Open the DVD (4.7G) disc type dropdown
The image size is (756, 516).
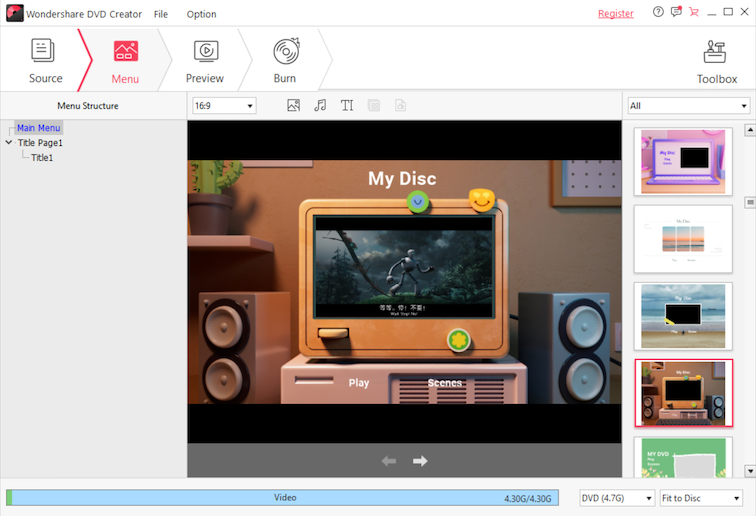pos(617,498)
